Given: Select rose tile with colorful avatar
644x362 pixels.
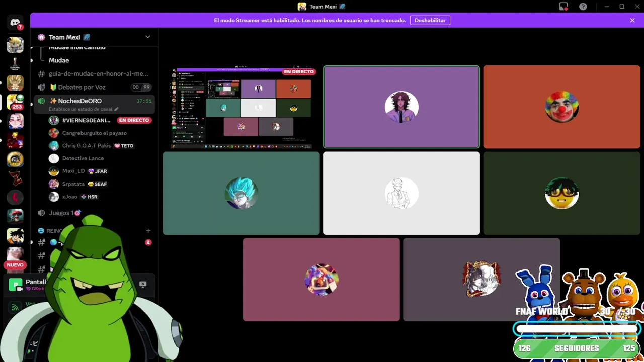Looking at the screenshot, I should [321, 280].
